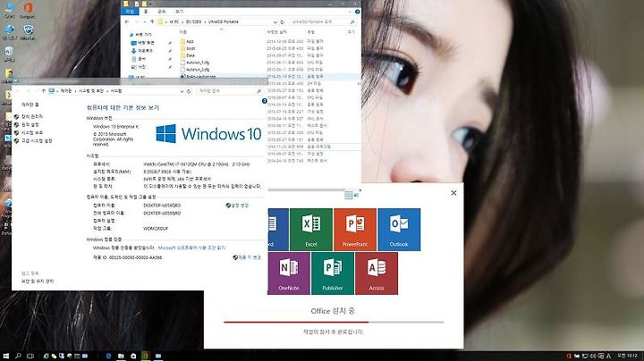Select Autorun_1.cfg file in Explorer
644x361 pixels.
pyautogui.click(x=195, y=63)
